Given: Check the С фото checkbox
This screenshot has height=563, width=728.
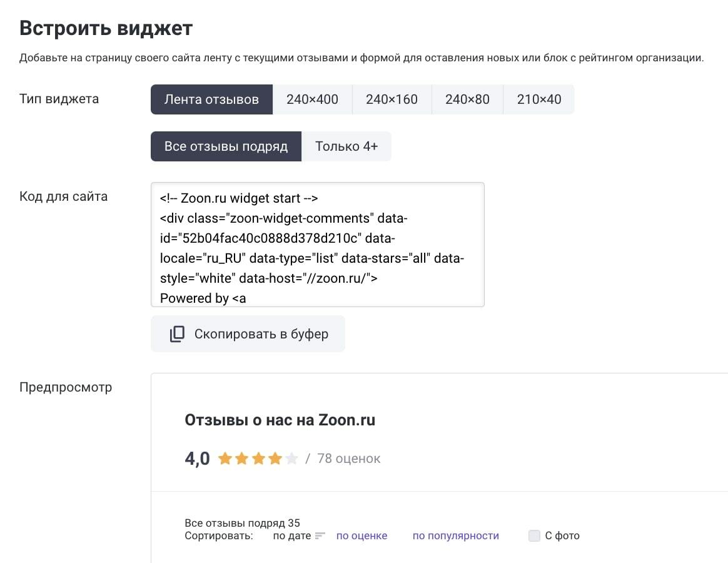Looking at the screenshot, I should [534, 536].
